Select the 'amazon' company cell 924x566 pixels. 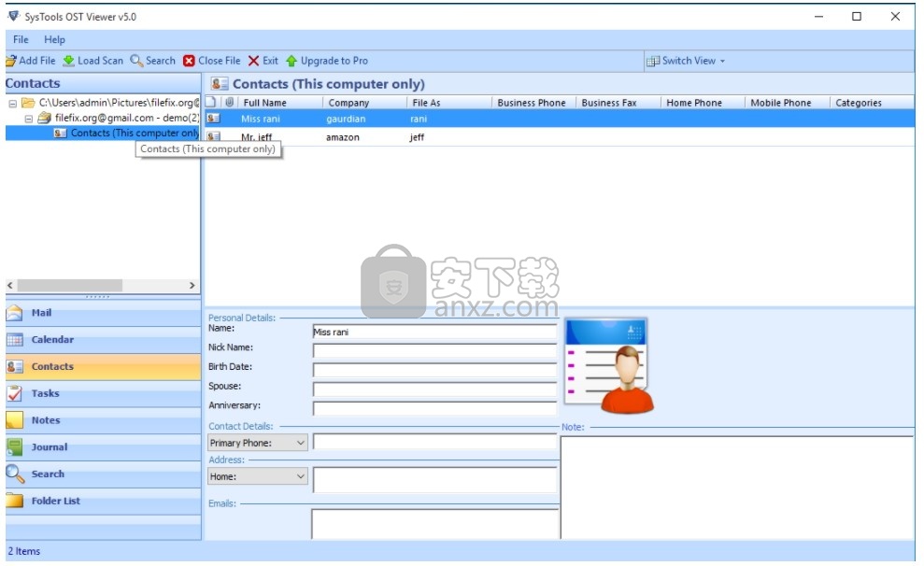pyautogui.click(x=342, y=137)
